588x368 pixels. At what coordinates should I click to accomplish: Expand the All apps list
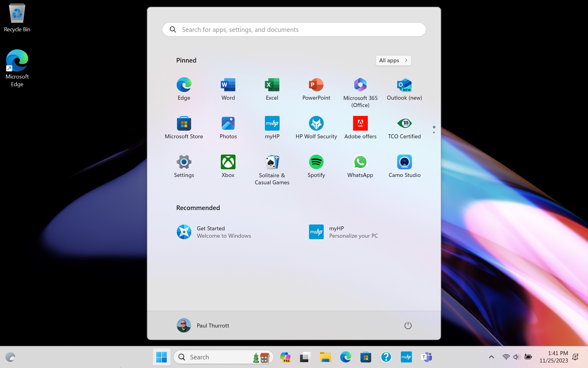pos(393,60)
